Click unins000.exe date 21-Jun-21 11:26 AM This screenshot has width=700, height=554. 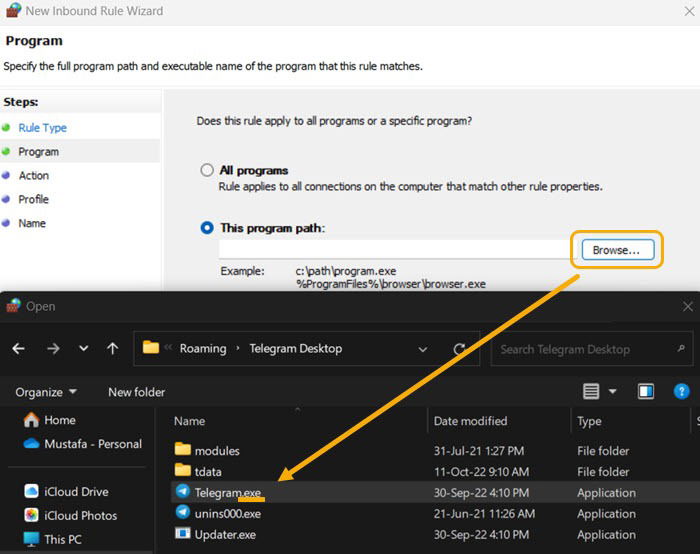484,514
